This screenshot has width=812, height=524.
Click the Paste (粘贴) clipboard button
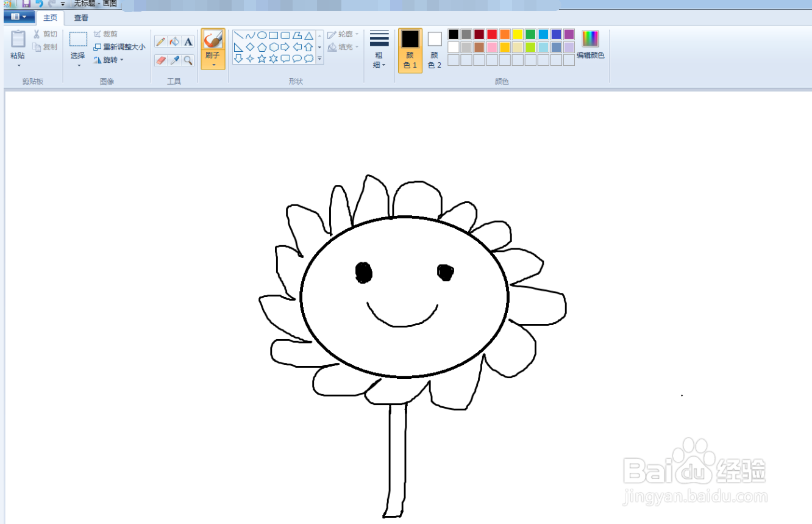(18, 44)
